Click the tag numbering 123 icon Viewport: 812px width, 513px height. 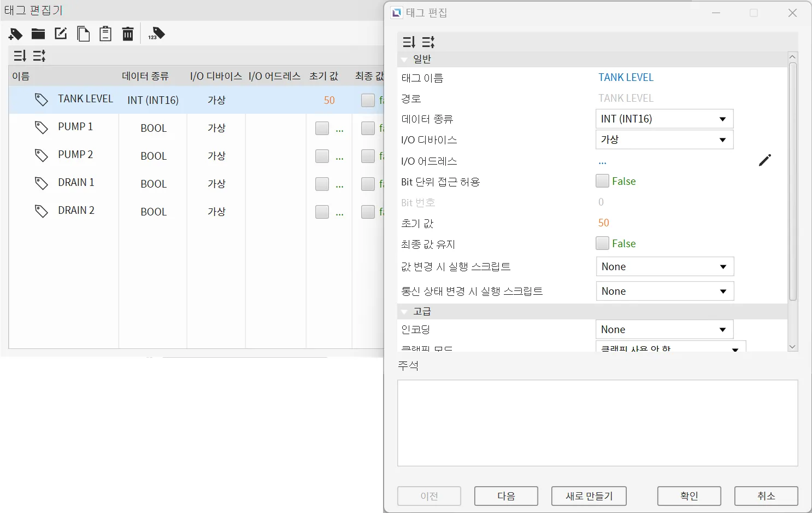tap(156, 34)
